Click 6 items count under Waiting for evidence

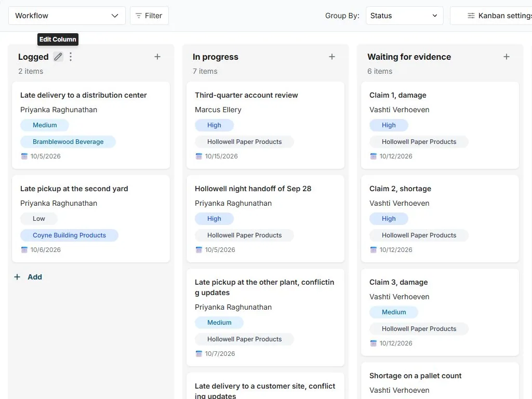click(380, 71)
